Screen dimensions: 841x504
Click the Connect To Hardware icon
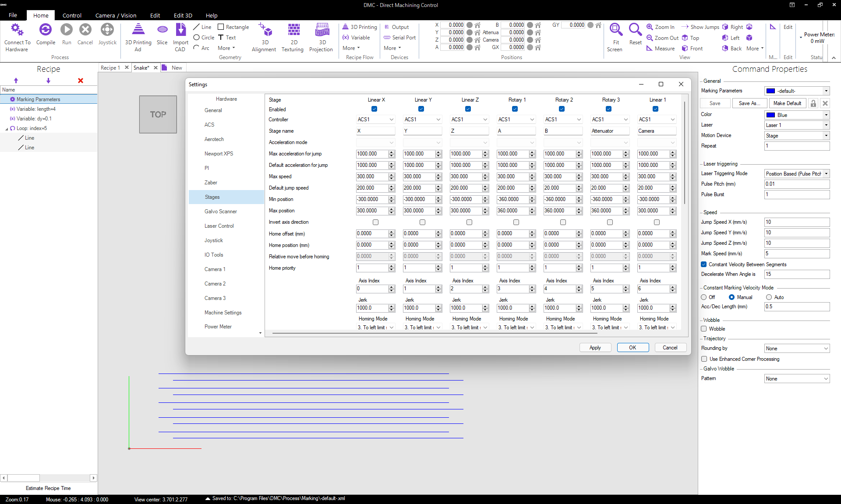click(x=17, y=30)
